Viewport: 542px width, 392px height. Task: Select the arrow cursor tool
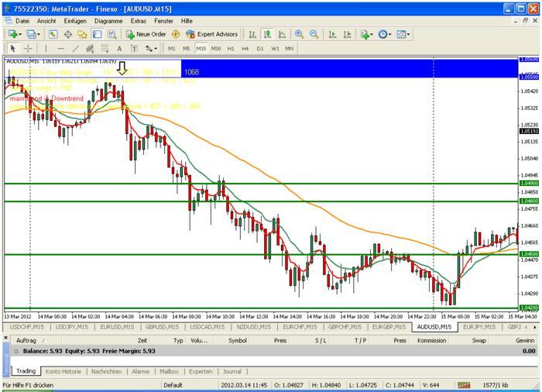[x=13, y=49]
